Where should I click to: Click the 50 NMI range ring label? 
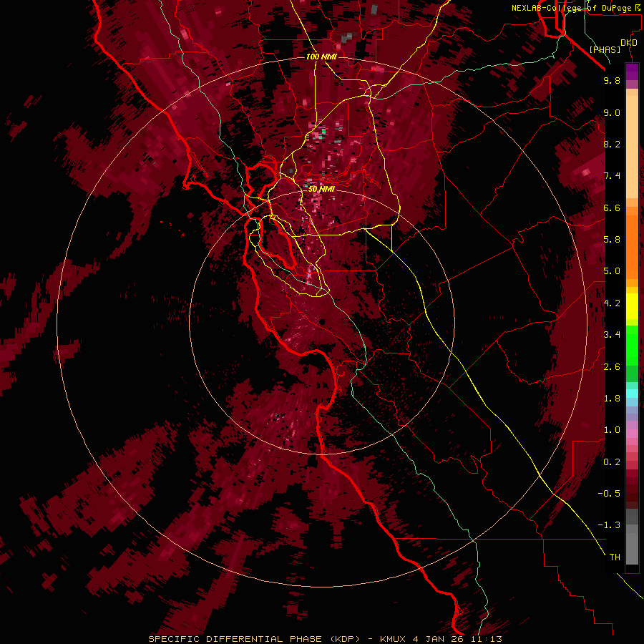coord(321,189)
